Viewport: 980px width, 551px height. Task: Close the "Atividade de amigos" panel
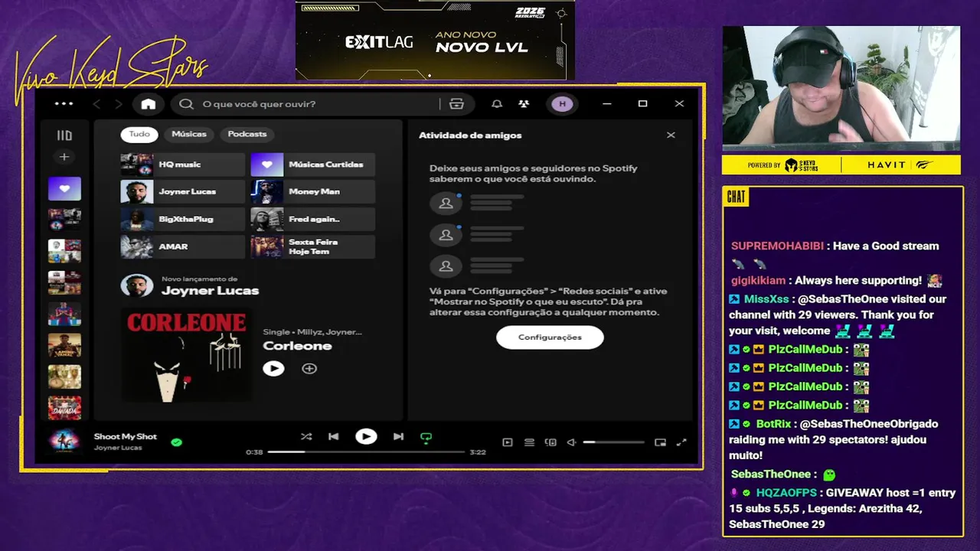pyautogui.click(x=671, y=135)
